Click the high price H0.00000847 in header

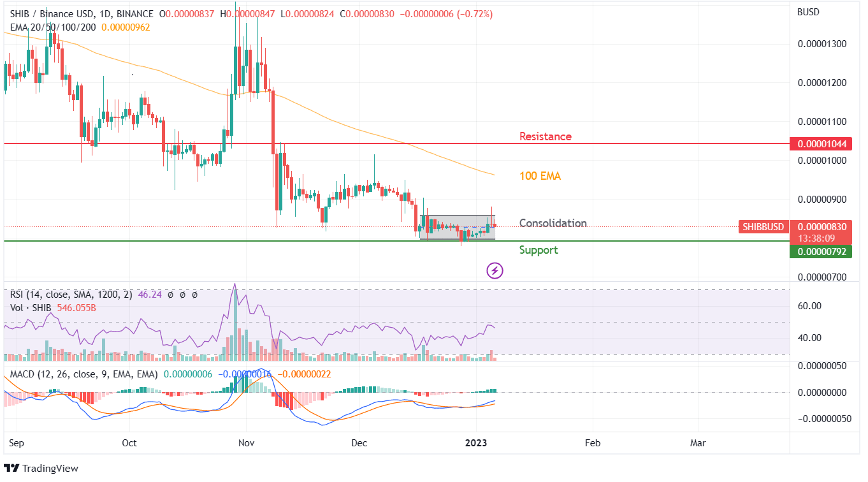247,14
